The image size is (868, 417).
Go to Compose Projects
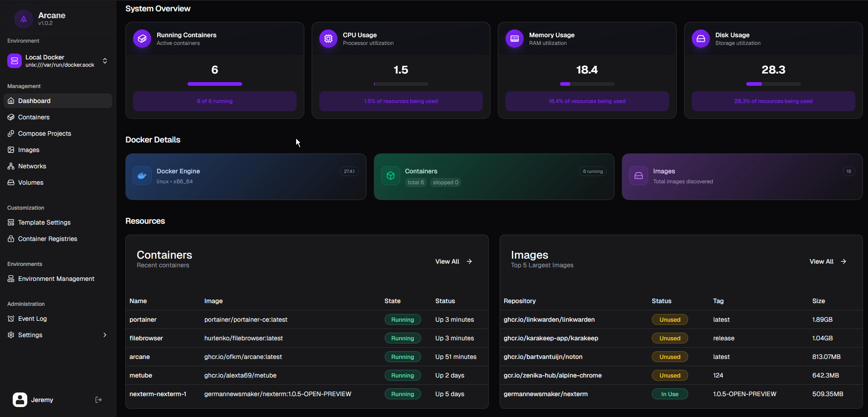(x=45, y=133)
